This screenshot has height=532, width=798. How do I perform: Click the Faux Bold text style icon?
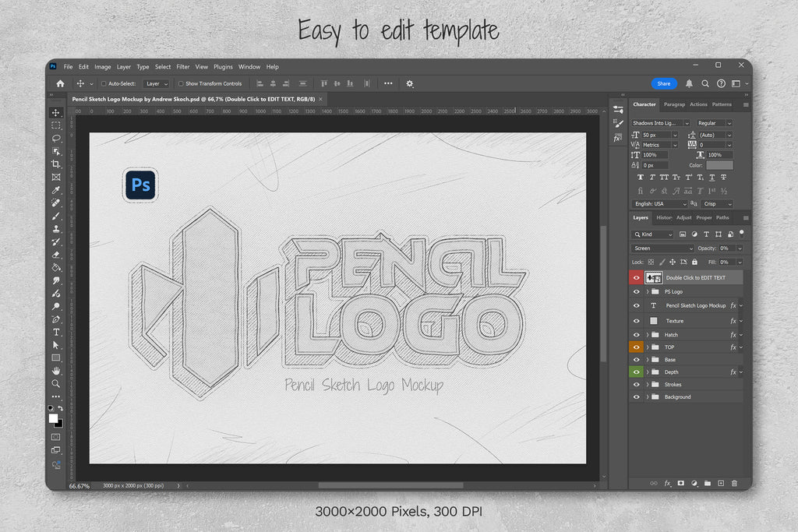click(x=641, y=178)
